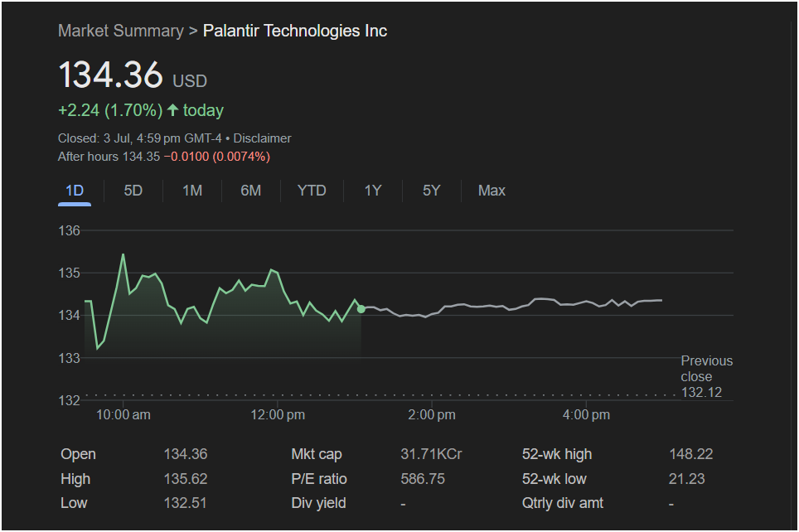Click the 52-wk high value 148.22
The width and height of the screenshot is (799, 532).
(691, 454)
